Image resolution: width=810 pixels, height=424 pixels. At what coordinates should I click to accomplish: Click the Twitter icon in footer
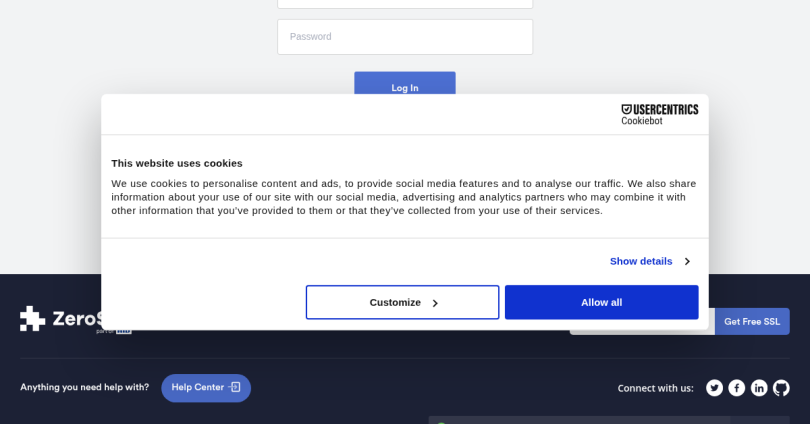714,388
